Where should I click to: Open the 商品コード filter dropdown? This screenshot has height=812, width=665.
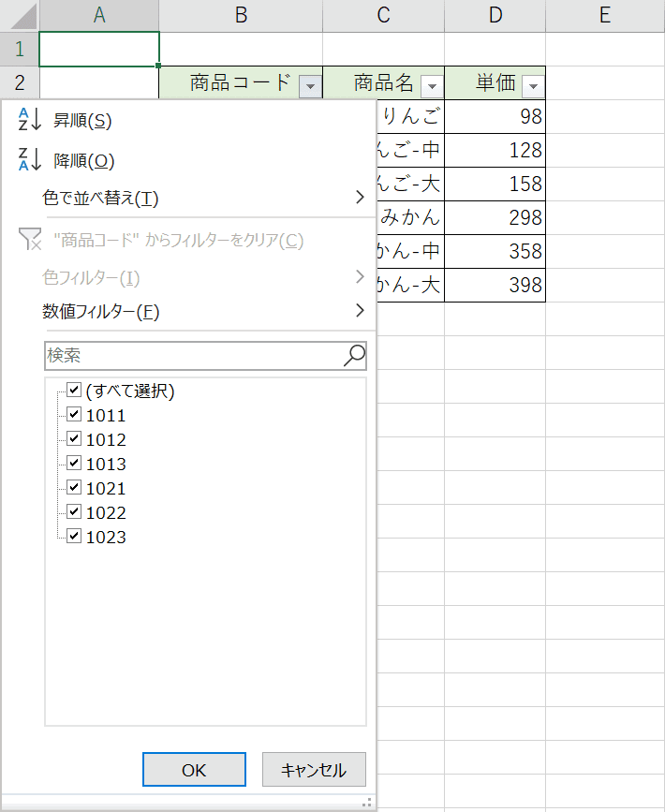click(311, 86)
